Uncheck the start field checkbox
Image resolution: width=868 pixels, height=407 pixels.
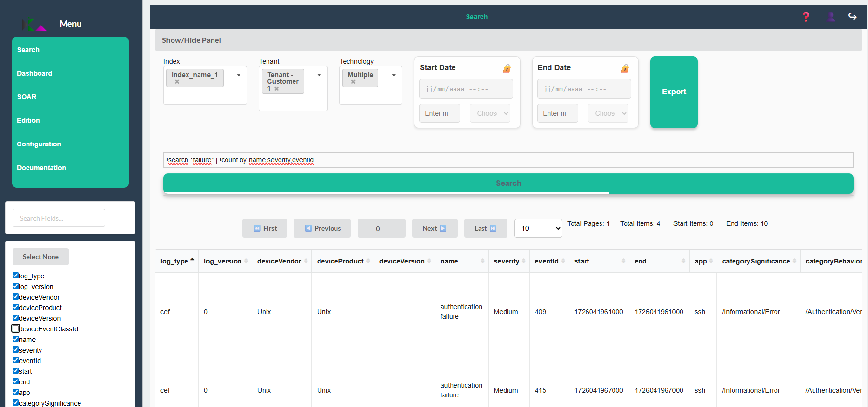coord(15,371)
